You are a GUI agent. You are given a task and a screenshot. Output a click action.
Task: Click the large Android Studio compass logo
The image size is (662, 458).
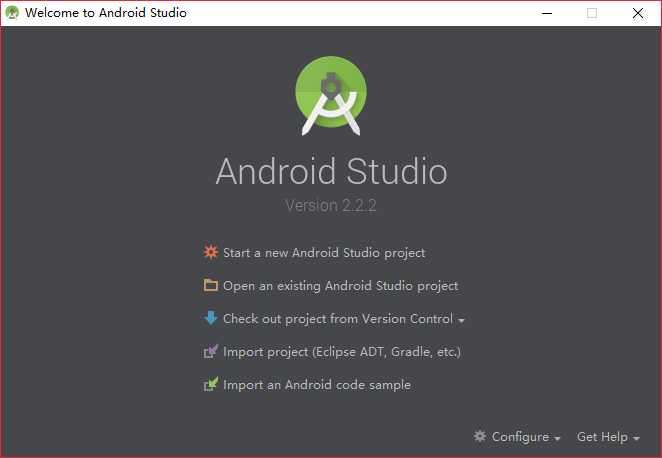pos(331,96)
